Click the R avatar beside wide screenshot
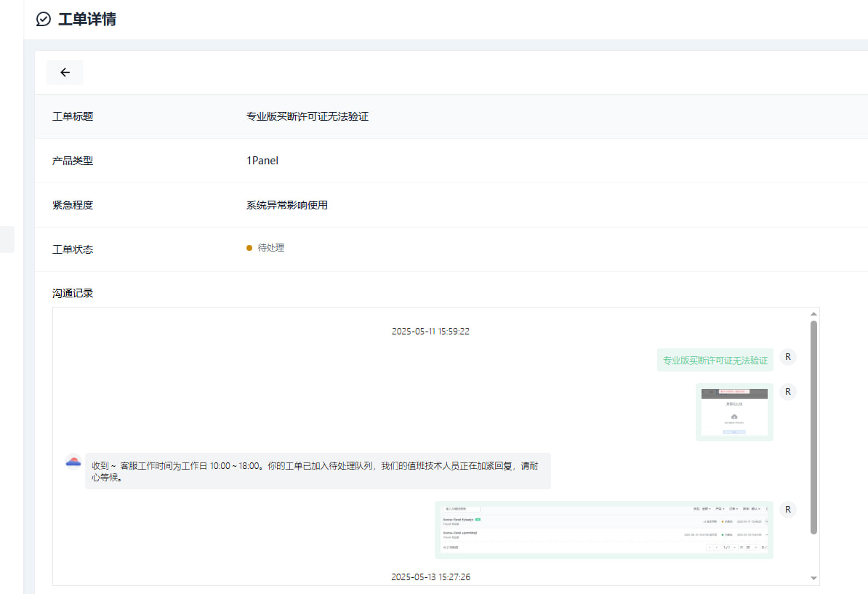 [x=788, y=510]
